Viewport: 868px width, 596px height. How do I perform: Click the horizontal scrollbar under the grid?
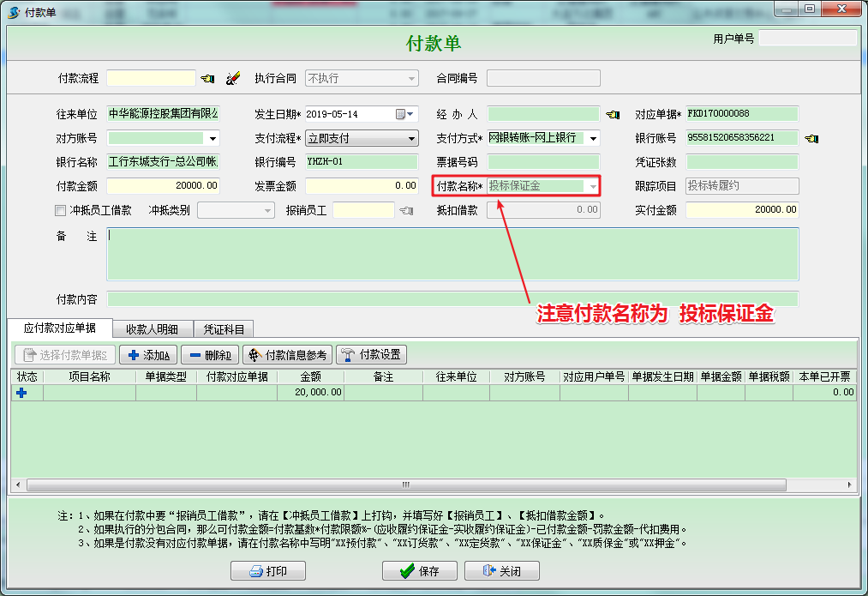point(428,485)
